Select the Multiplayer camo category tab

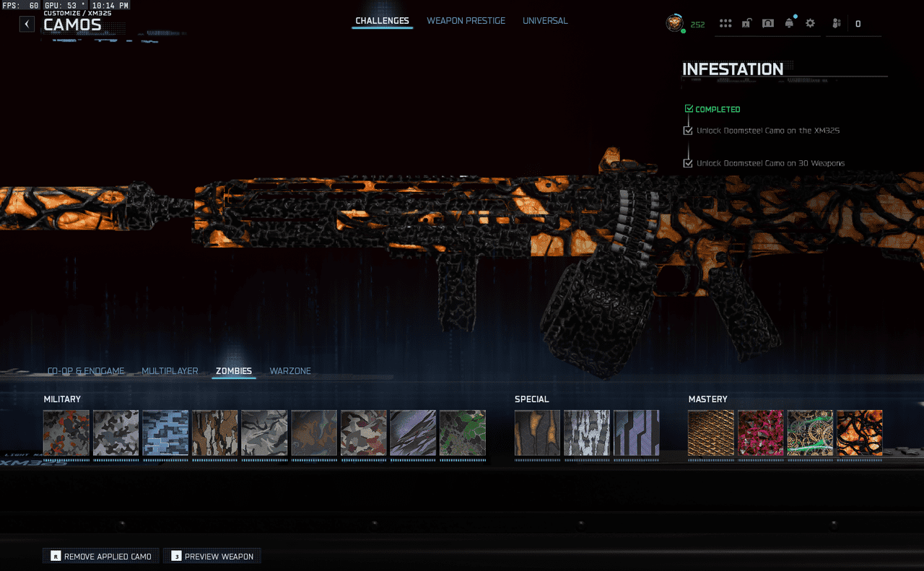point(170,371)
